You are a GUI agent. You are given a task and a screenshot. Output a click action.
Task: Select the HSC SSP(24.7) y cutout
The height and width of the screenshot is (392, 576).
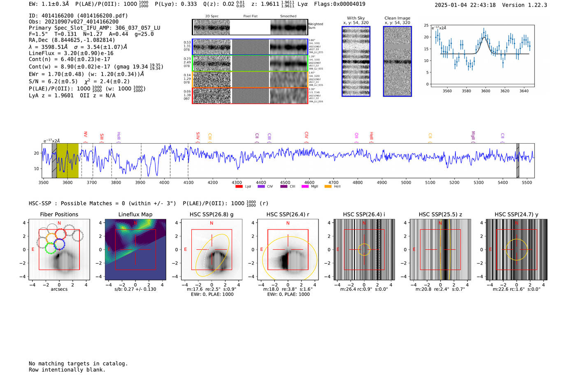pos(517,250)
